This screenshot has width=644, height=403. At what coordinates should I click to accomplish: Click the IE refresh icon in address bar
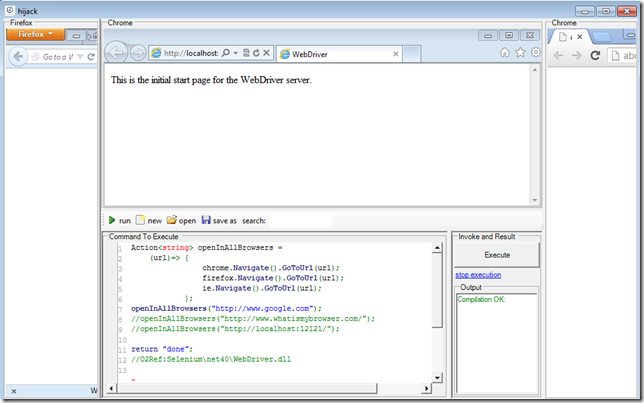pyautogui.click(x=256, y=53)
